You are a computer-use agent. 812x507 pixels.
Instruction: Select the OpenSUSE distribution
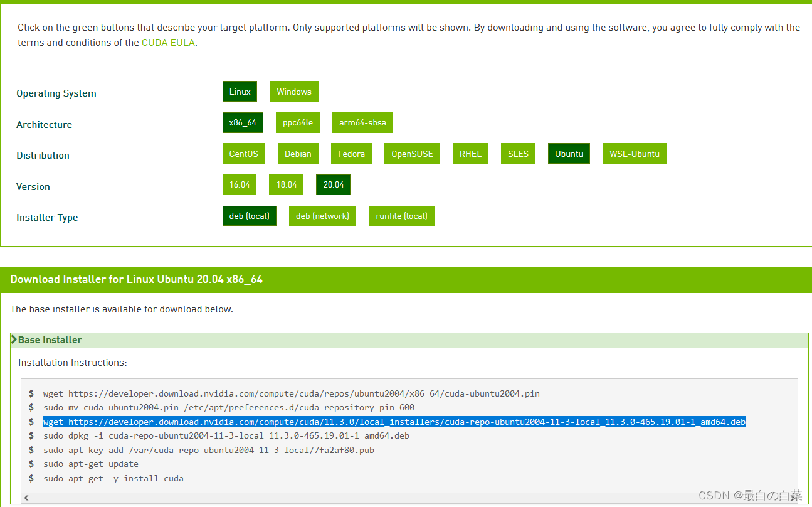pyautogui.click(x=412, y=154)
